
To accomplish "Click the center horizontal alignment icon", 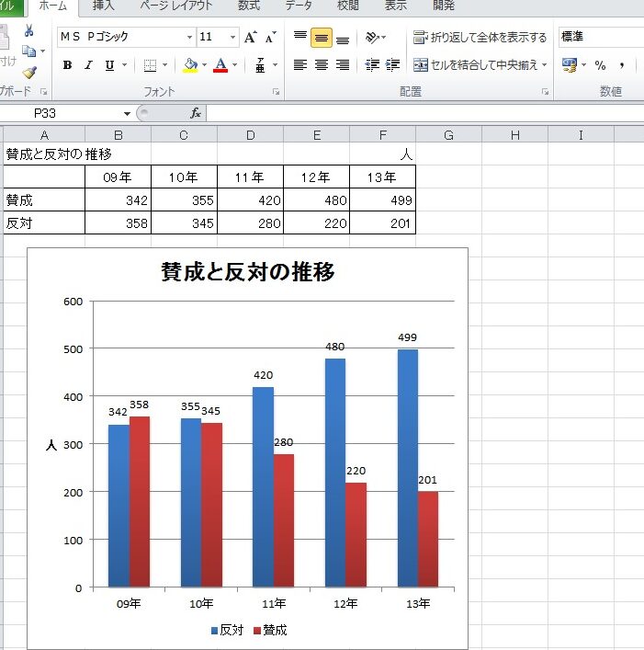I will (321, 65).
